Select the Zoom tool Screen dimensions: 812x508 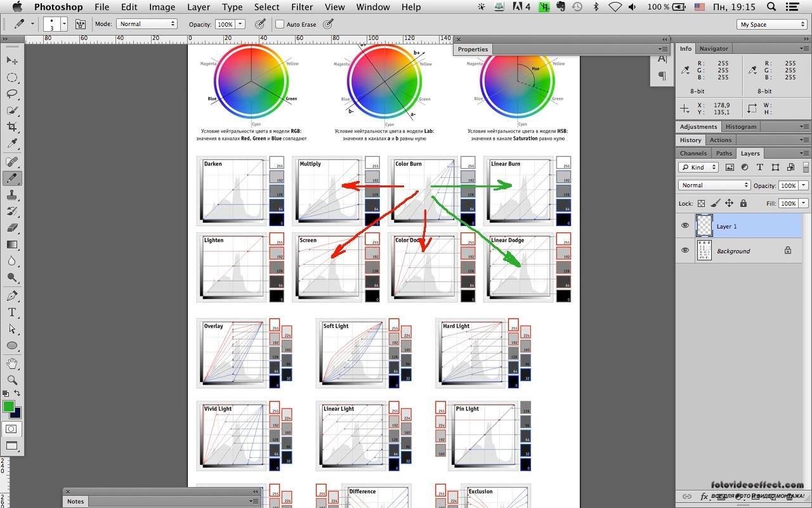pyautogui.click(x=12, y=380)
